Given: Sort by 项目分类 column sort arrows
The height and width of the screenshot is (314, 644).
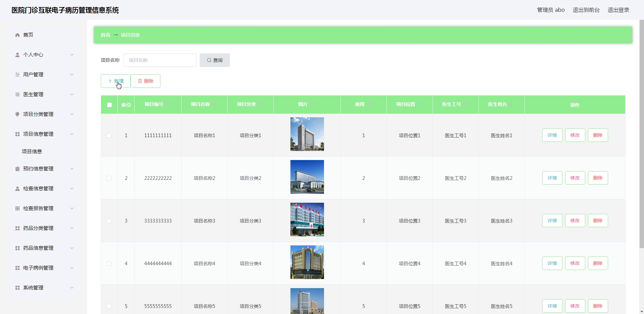Looking at the screenshot, I should click(260, 105).
